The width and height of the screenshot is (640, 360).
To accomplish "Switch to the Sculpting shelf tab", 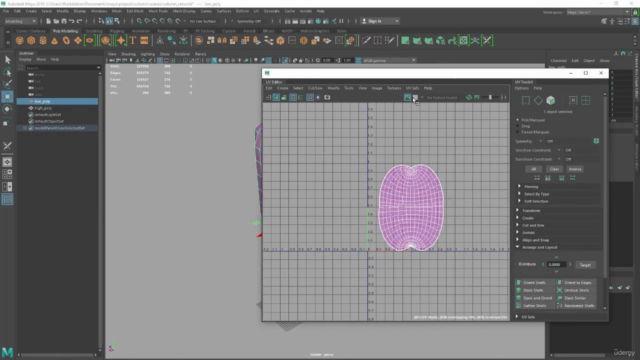I will click(x=94, y=31).
